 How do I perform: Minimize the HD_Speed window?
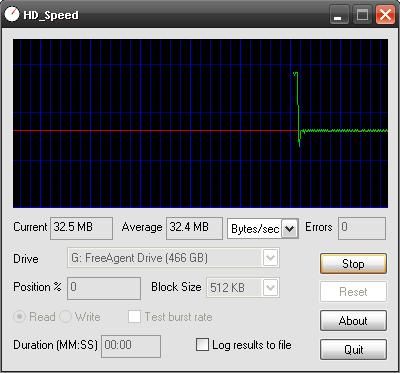[x=339, y=15]
